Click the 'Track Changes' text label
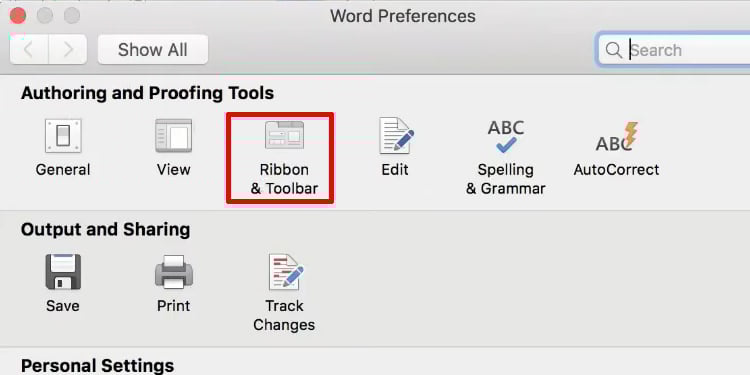Screen dimensions: 750x375 (x=284, y=315)
